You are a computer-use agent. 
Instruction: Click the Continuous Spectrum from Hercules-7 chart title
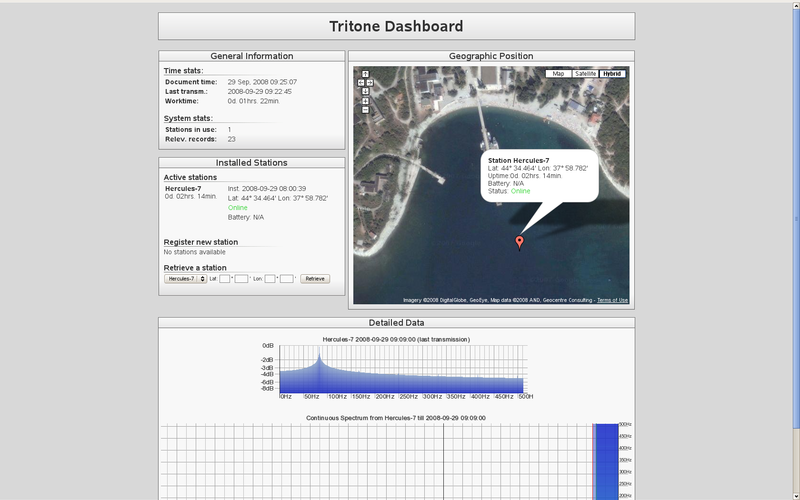click(396, 418)
